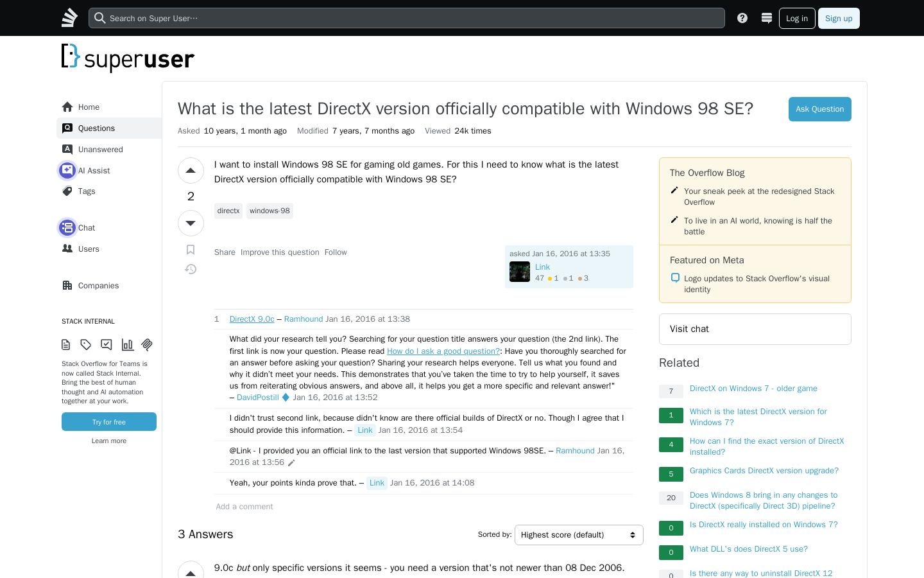Click the Chat bubble icon
Viewport: 924px width, 578px height.
coord(67,227)
